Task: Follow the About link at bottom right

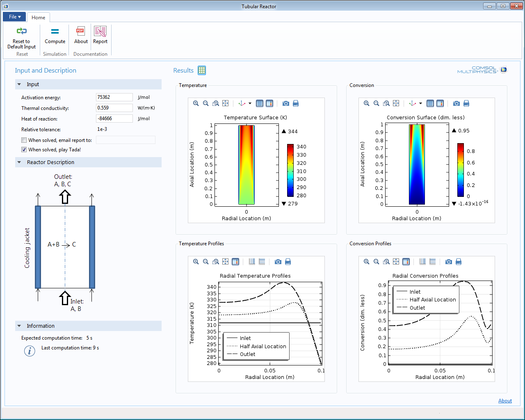Action: [x=505, y=401]
